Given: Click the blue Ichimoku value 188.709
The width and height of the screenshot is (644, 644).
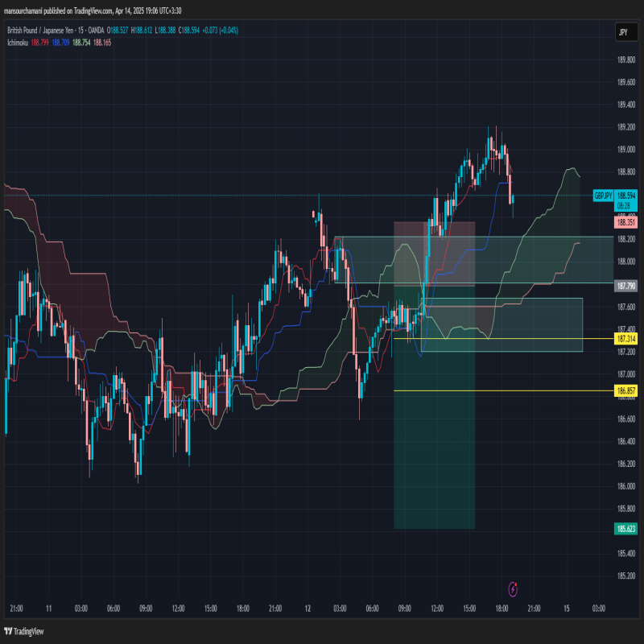Looking at the screenshot, I should pyautogui.click(x=61, y=43).
